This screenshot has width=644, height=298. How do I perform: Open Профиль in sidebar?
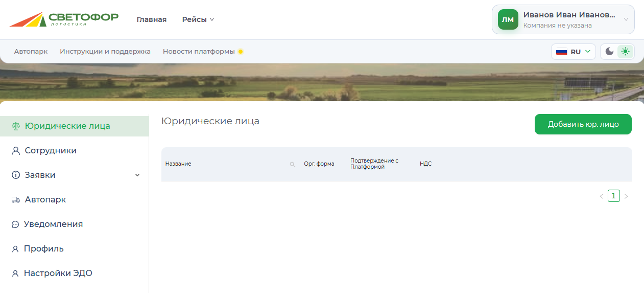click(x=75, y=249)
